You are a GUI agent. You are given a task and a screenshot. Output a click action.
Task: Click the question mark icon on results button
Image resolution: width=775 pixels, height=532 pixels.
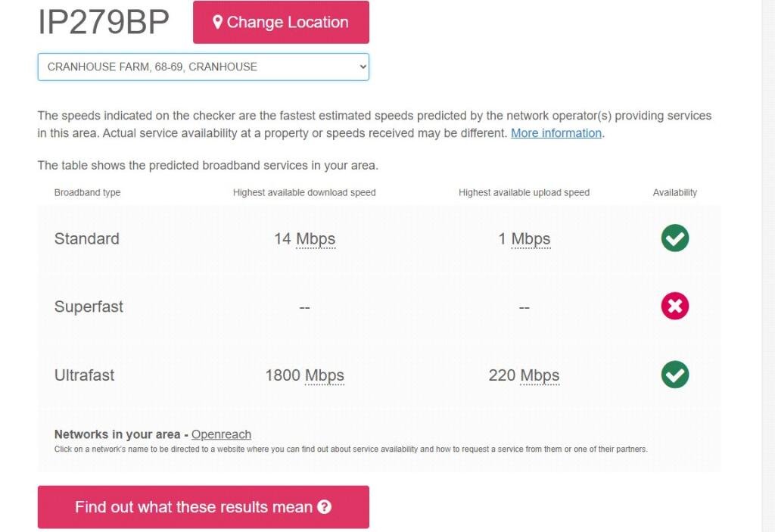(325, 507)
